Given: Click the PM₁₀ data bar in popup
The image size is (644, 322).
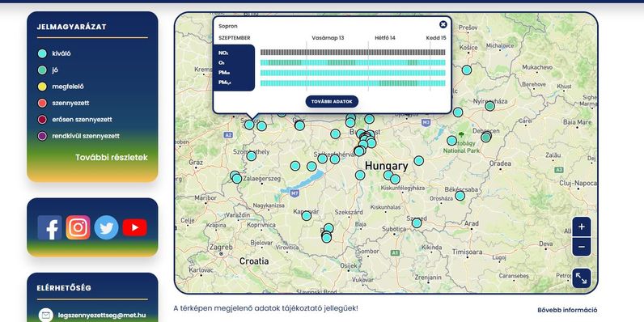Looking at the screenshot, I should tap(353, 73).
